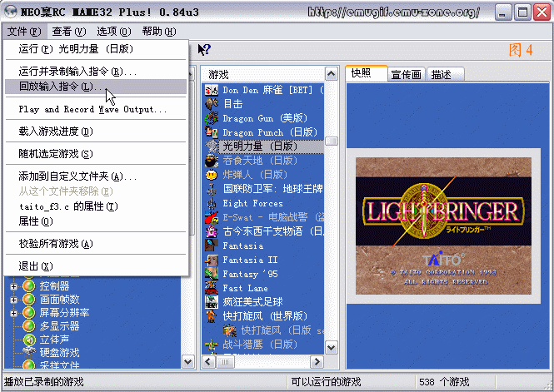
Task: Open the 文件(F) menu
Action: 24,32
